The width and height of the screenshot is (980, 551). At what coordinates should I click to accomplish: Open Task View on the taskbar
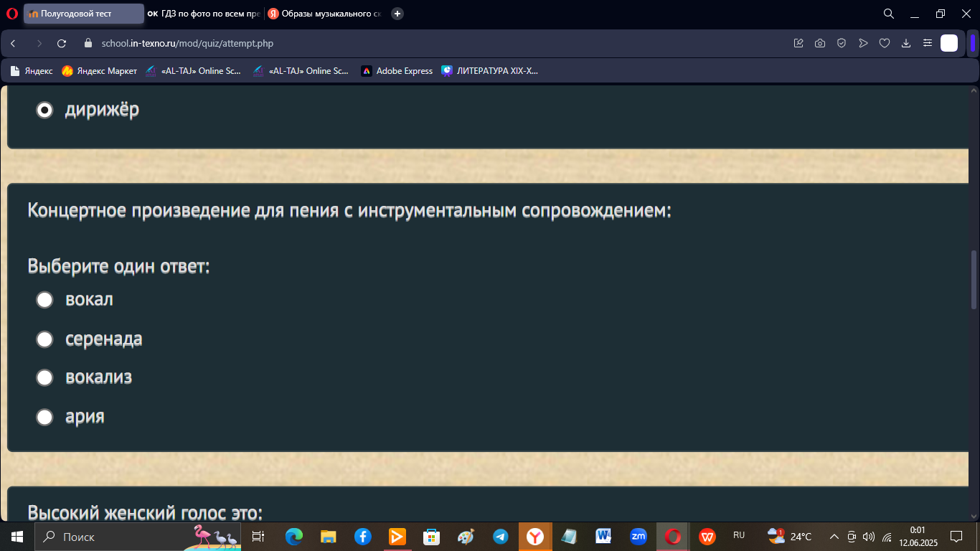coord(259,537)
